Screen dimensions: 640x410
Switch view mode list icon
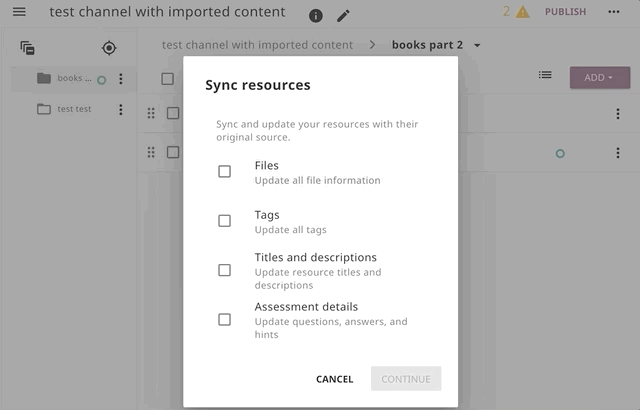pos(545,75)
